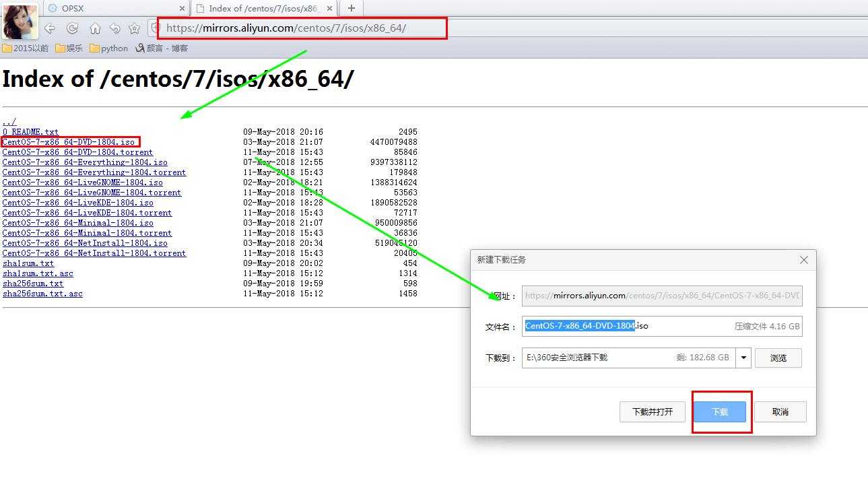The image size is (868, 497).
Task: Open the sha1sum.txt link
Action: (28, 263)
